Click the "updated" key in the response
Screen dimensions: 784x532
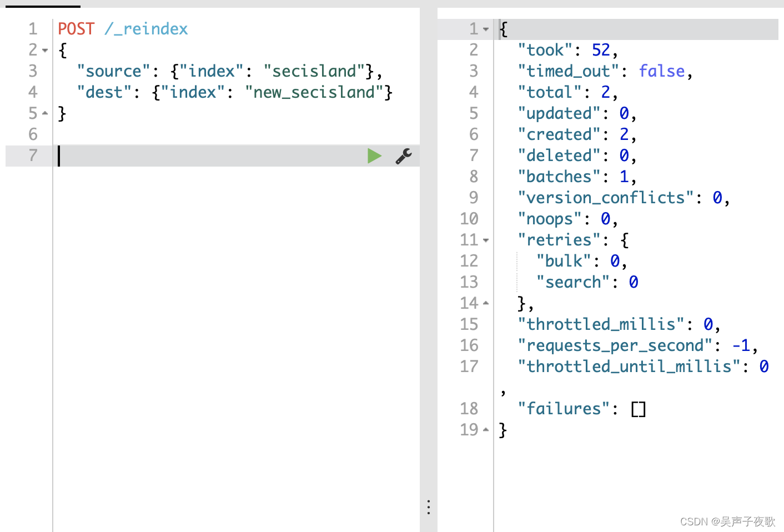point(559,113)
